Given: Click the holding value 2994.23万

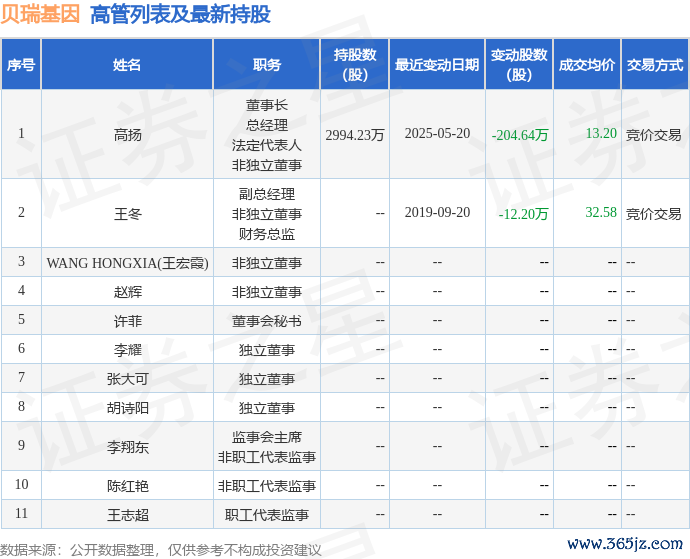Looking at the screenshot, I should 355,135.
